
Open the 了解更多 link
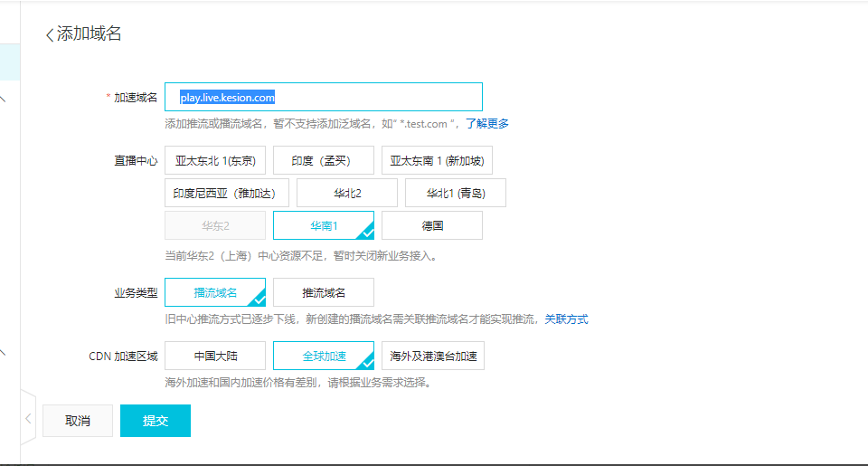click(487, 124)
